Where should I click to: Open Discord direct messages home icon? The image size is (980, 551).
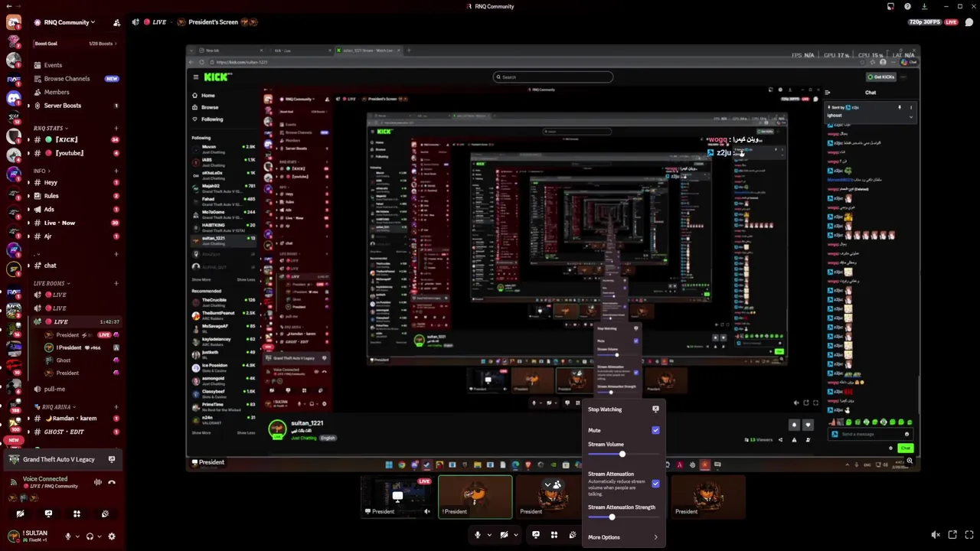pyautogui.click(x=14, y=21)
